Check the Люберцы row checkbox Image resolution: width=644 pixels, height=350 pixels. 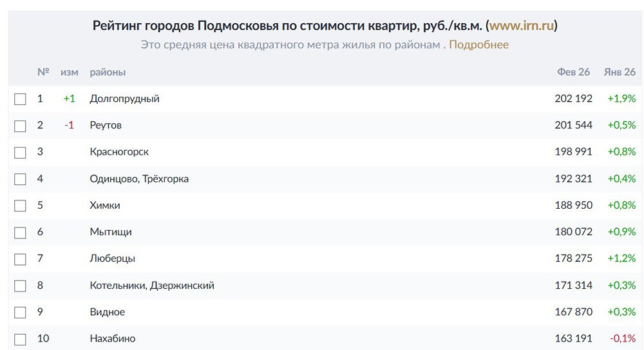click(x=20, y=259)
